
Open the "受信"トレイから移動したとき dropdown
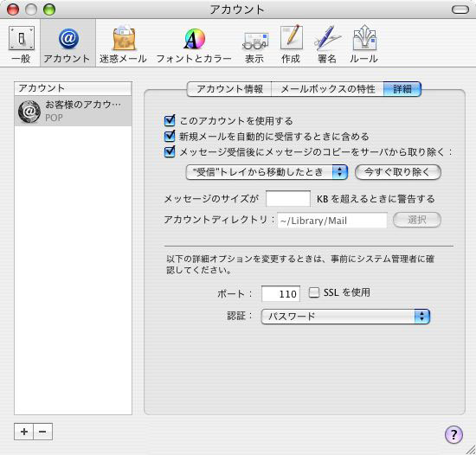tap(267, 172)
